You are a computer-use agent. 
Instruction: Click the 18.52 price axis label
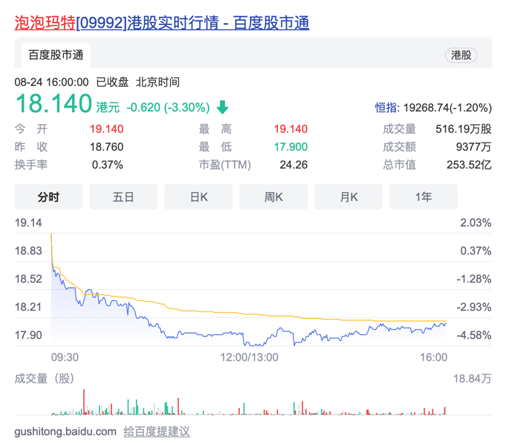click(28, 279)
